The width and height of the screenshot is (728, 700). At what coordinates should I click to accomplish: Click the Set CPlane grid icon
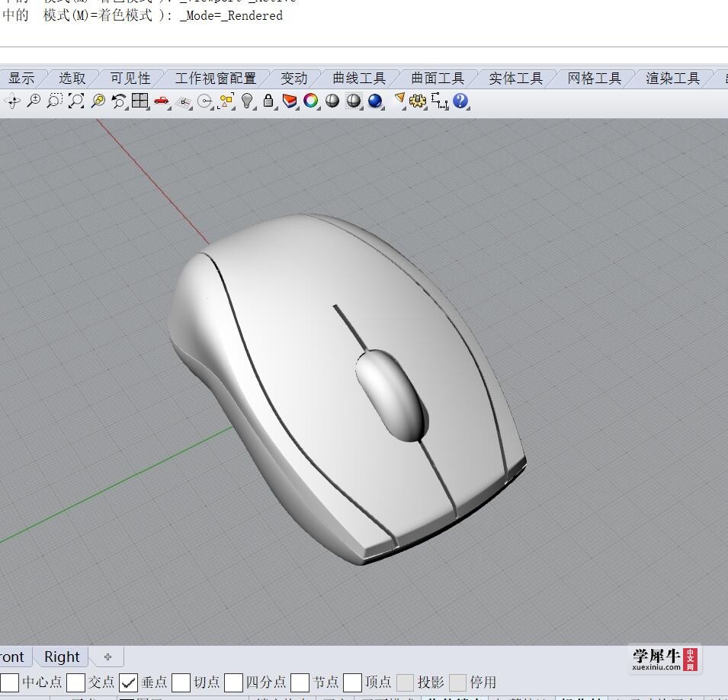coord(184,101)
